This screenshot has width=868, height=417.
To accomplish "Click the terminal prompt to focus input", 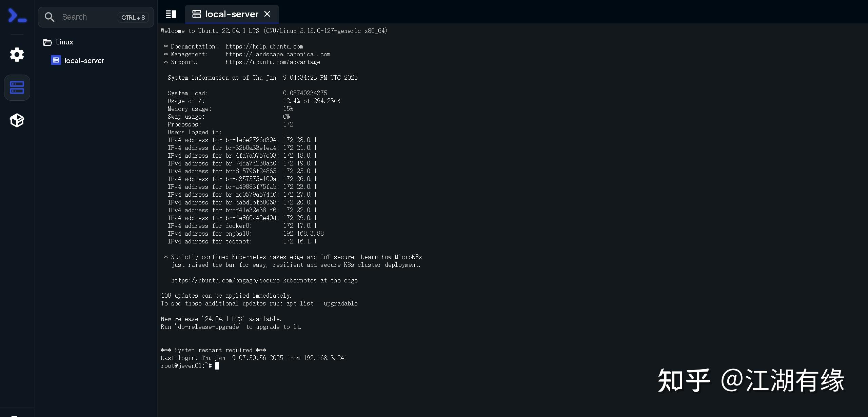I will tap(217, 365).
